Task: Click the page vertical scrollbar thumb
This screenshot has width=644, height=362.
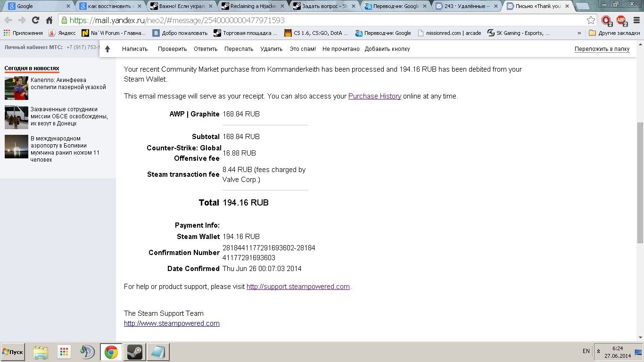Action: click(x=640, y=183)
